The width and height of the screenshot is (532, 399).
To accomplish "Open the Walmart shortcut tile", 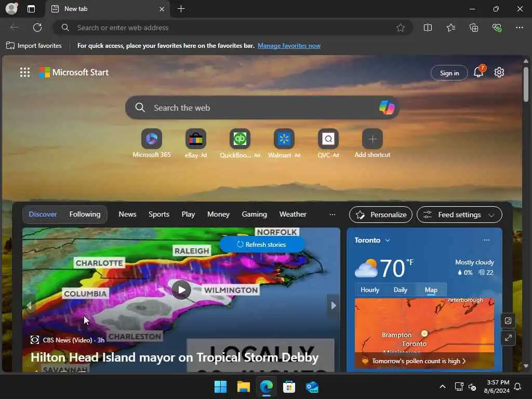I will tap(284, 143).
